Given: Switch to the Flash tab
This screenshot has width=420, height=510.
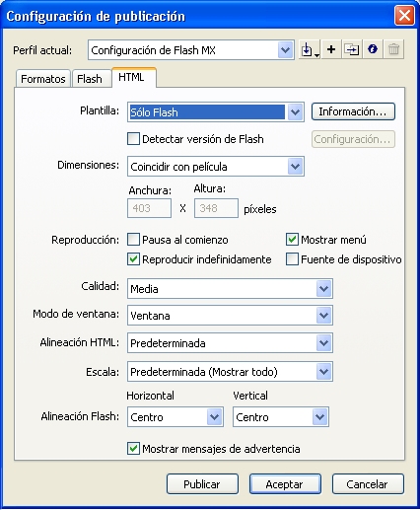Looking at the screenshot, I should click(90, 79).
